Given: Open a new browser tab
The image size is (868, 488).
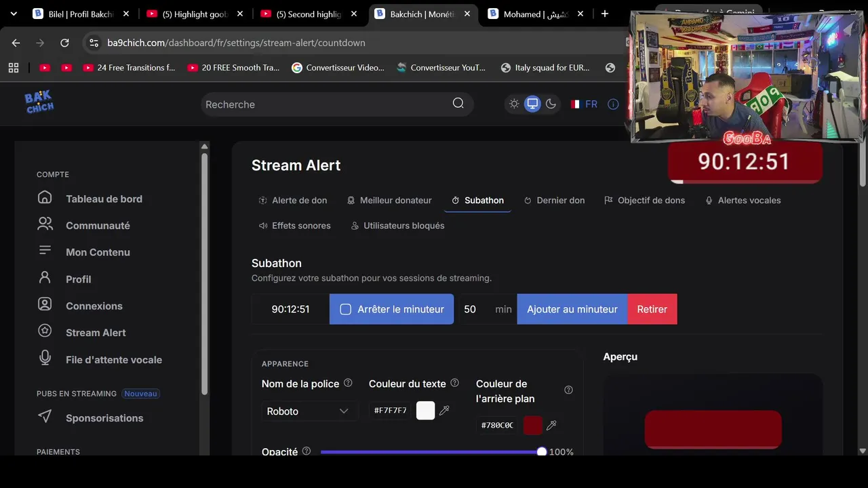Looking at the screenshot, I should [604, 14].
